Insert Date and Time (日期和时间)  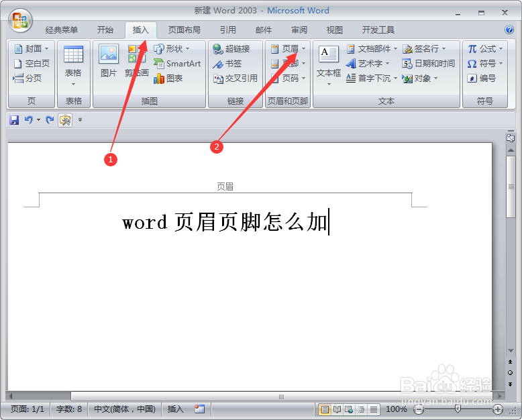click(x=429, y=64)
